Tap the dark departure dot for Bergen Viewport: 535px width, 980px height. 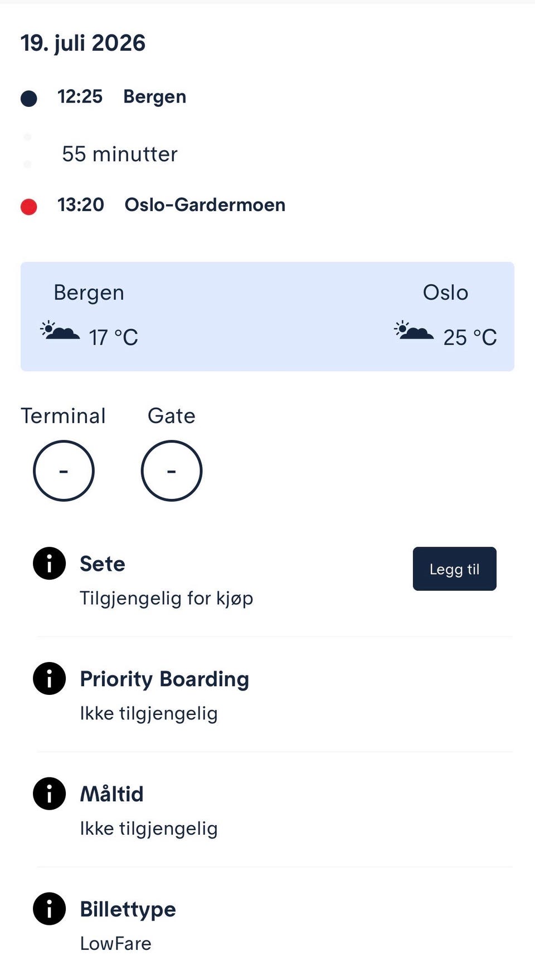tap(29, 99)
